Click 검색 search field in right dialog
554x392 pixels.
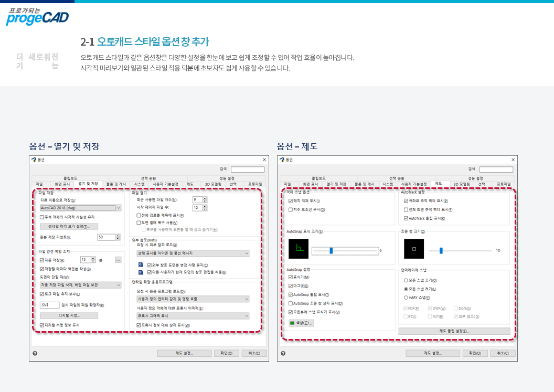click(x=496, y=169)
